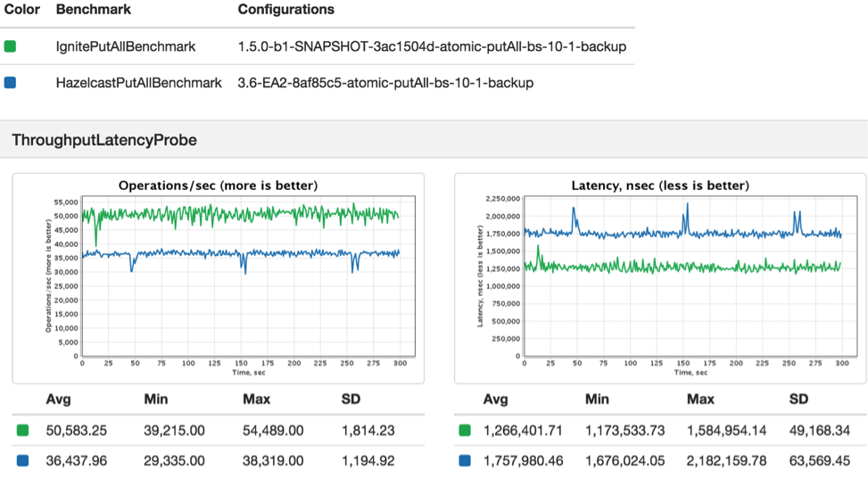Click the green IgnitePutAllBenchmark color swatch
The image size is (868, 478).
pyautogui.click(x=10, y=46)
